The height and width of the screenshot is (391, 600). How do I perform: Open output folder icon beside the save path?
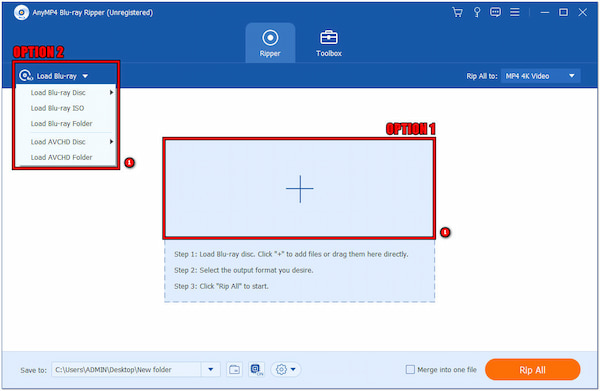234,370
